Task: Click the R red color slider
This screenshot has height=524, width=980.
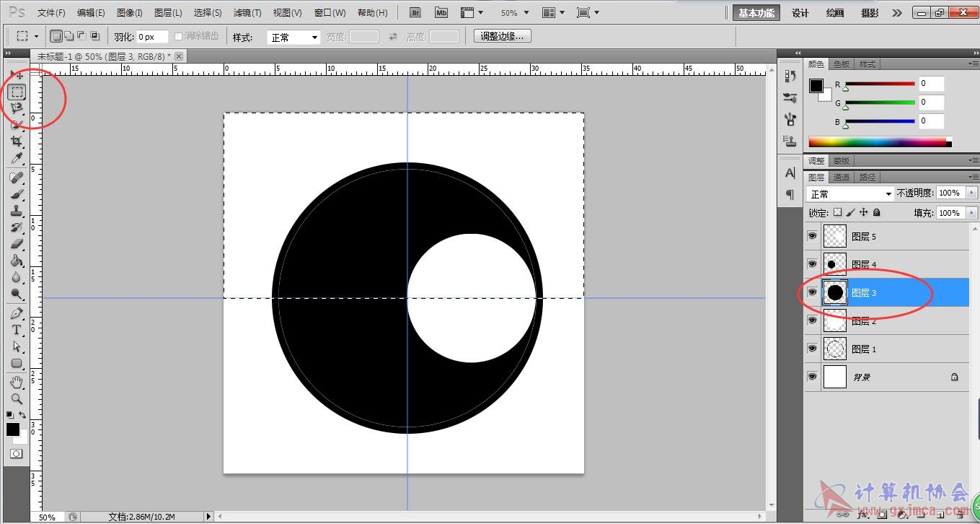Action: [880, 84]
